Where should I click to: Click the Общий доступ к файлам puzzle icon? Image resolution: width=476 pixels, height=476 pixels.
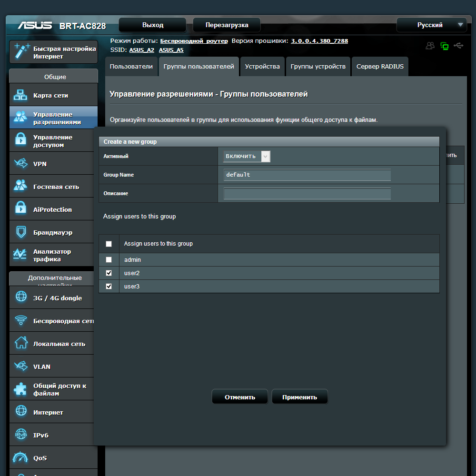[x=20, y=389]
